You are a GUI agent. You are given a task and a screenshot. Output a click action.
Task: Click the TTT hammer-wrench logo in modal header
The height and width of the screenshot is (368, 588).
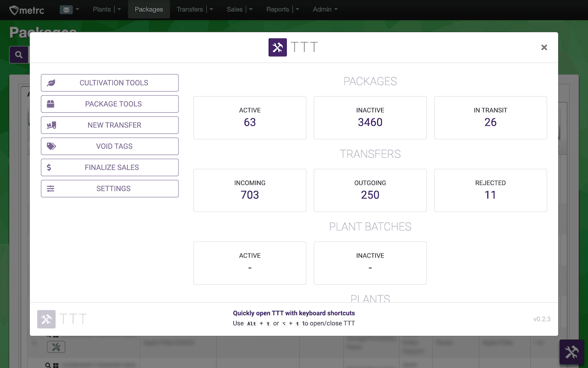(x=277, y=47)
